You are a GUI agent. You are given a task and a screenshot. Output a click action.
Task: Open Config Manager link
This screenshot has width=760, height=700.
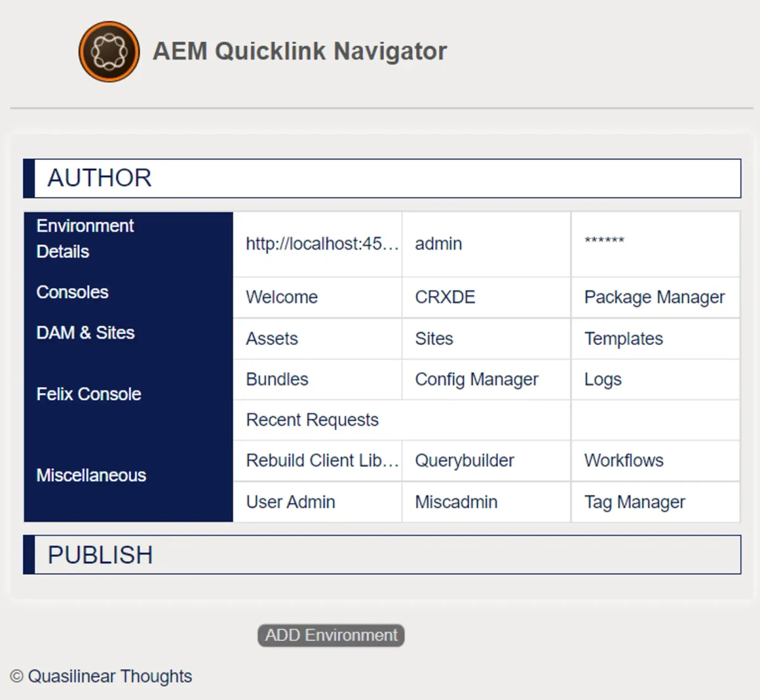pos(476,379)
